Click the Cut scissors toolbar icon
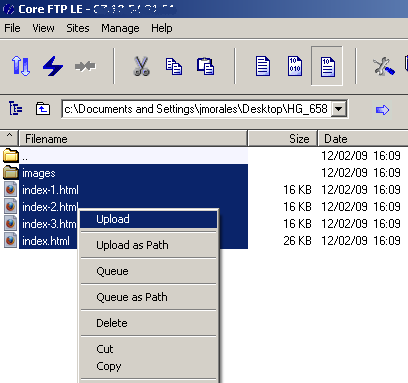 point(142,66)
